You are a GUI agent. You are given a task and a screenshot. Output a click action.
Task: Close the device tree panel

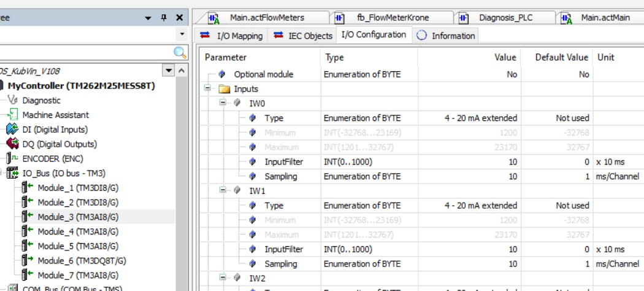coord(180,18)
